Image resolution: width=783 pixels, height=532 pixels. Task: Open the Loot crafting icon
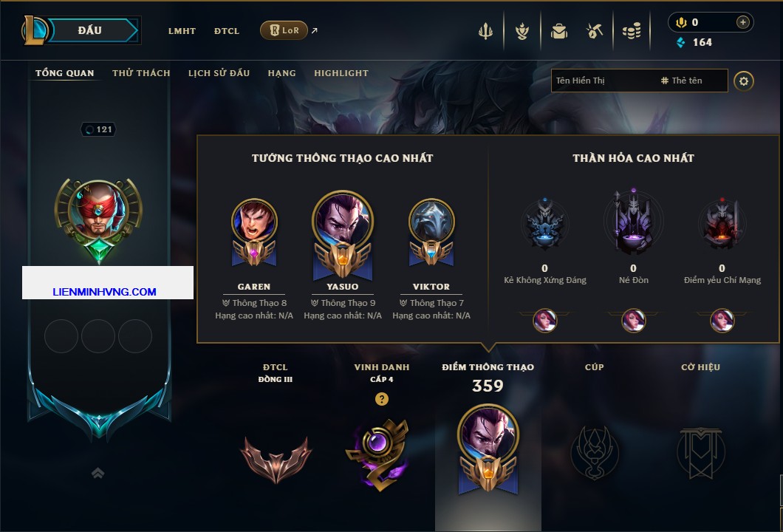point(522,31)
